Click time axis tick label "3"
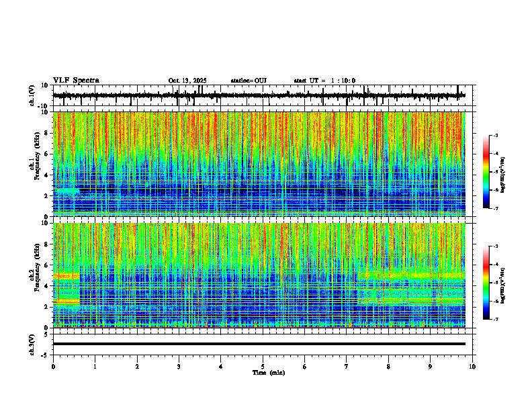 coord(179,367)
